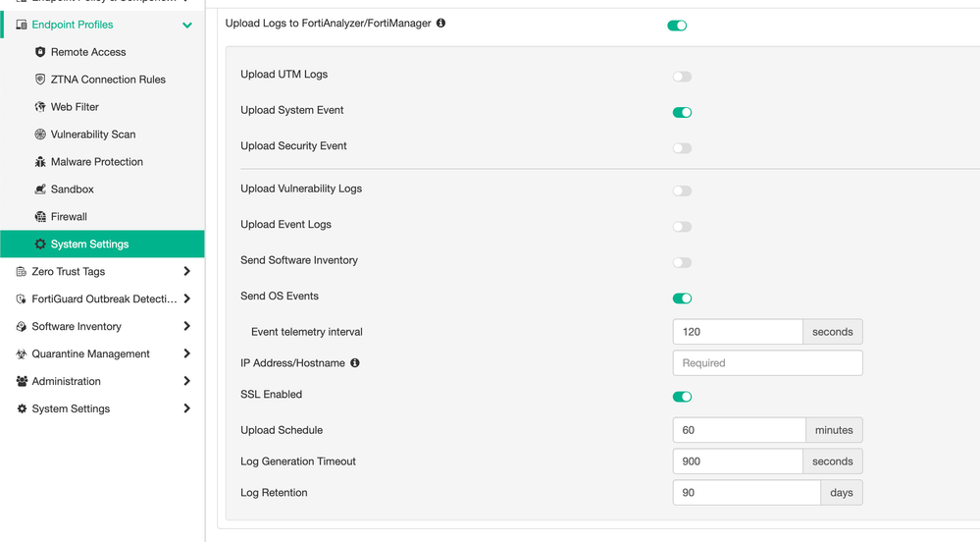Click the Remote Access shield icon
The height and width of the screenshot is (542, 980).
pyautogui.click(x=40, y=52)
